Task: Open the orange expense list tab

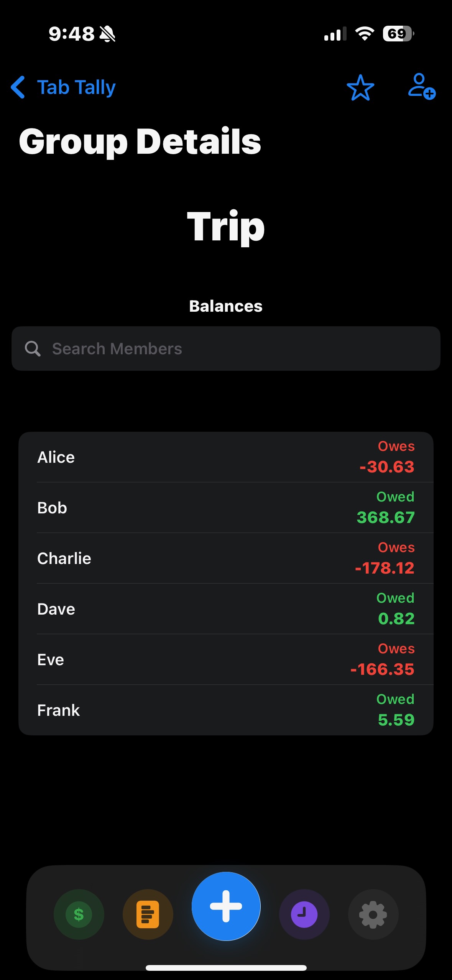Action: click(148, 914)
